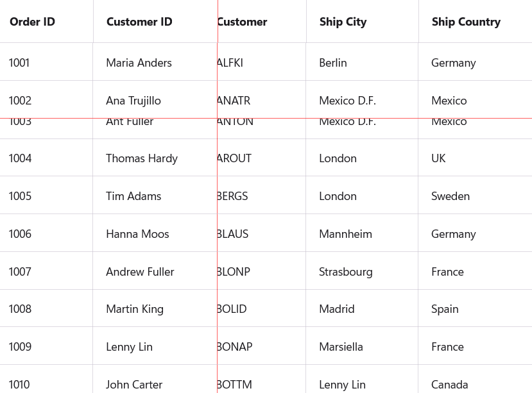Select the Sweden ship country cell
This screenshot has width=532, height=393.
click(x=450, y=196)
